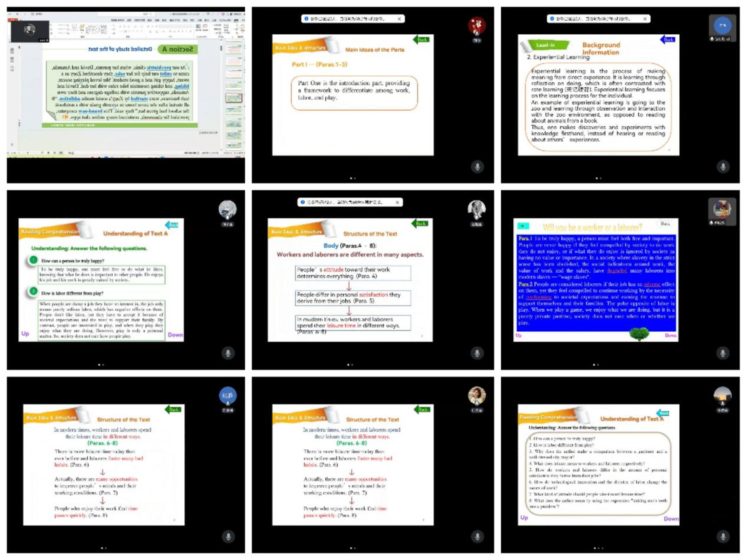Dismiss notification above Main Ideas of the Parts slide
Image resolution: width=746 pixels, height=560 pixels.
[399, 18]
